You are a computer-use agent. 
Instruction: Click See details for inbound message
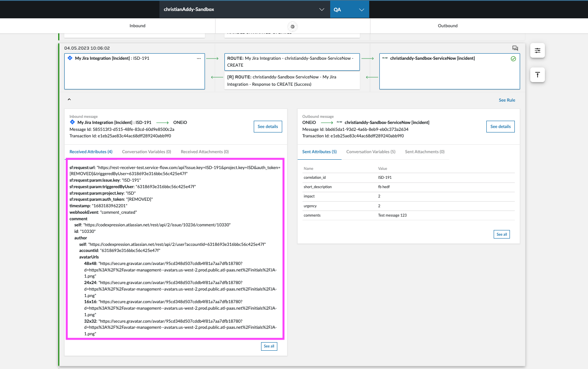(x=268, y=126)
